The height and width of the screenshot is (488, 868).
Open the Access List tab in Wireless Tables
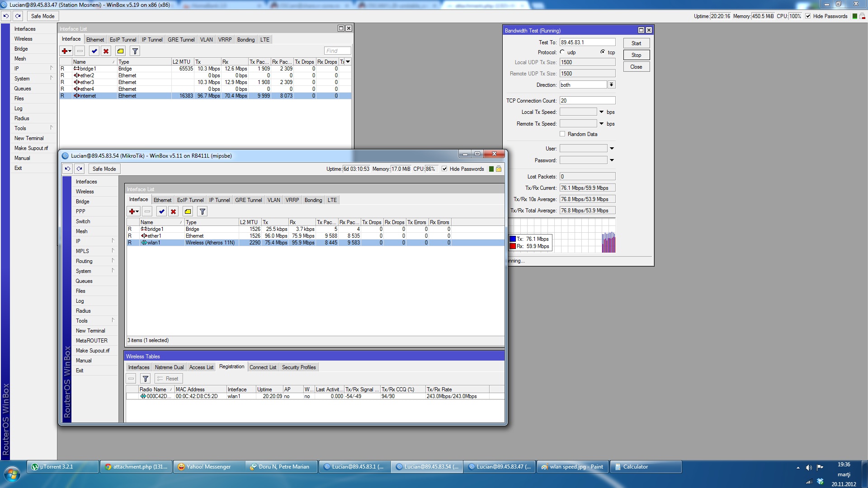pos(201,367)
